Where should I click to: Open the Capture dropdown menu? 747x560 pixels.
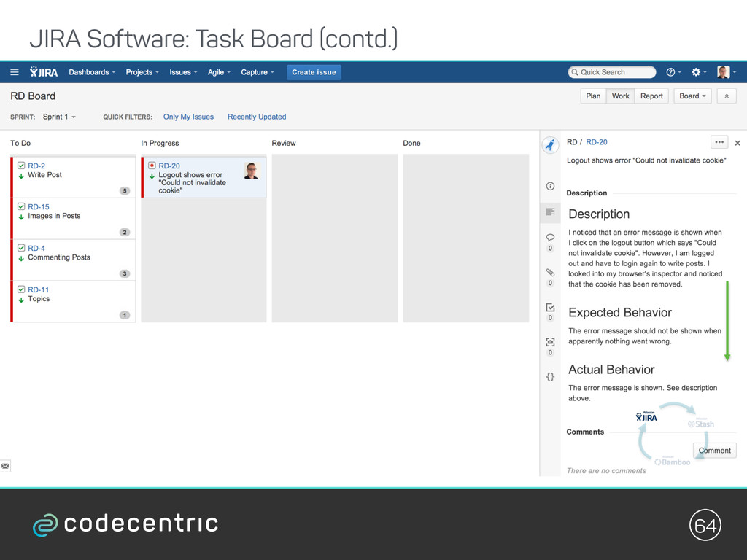click(x=258, y=72)
